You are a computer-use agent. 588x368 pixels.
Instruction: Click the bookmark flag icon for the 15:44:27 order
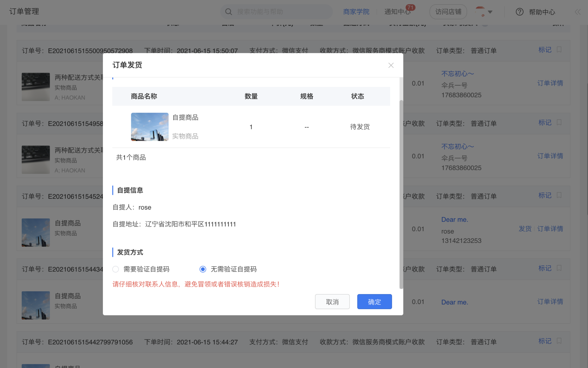(x=559, y=341)
